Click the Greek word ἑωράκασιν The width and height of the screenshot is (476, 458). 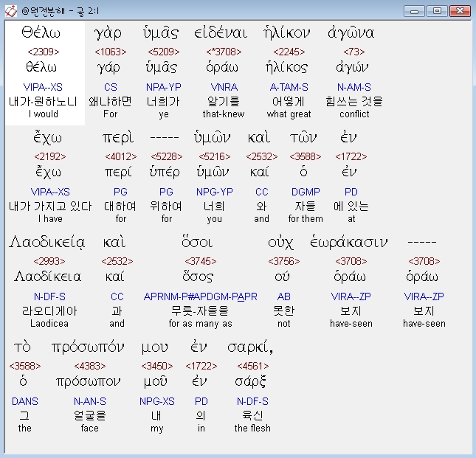[x=348, y=243]
